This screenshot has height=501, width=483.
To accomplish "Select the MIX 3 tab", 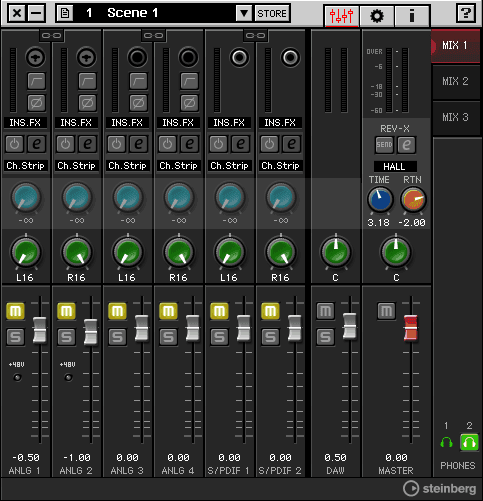I will [x=455, y=117].
